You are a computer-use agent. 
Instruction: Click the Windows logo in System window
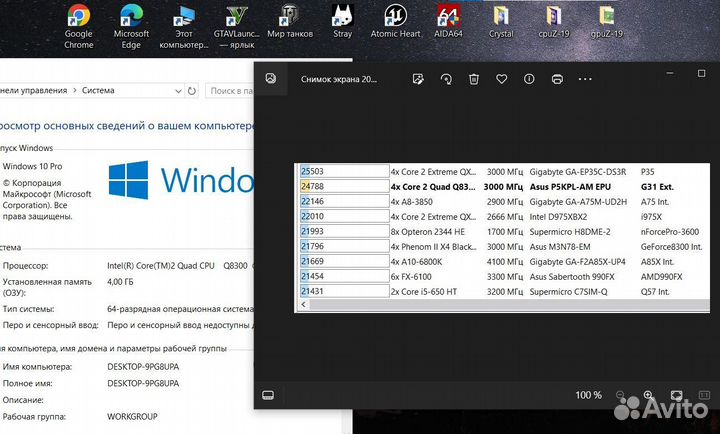[x=129, y=180]
